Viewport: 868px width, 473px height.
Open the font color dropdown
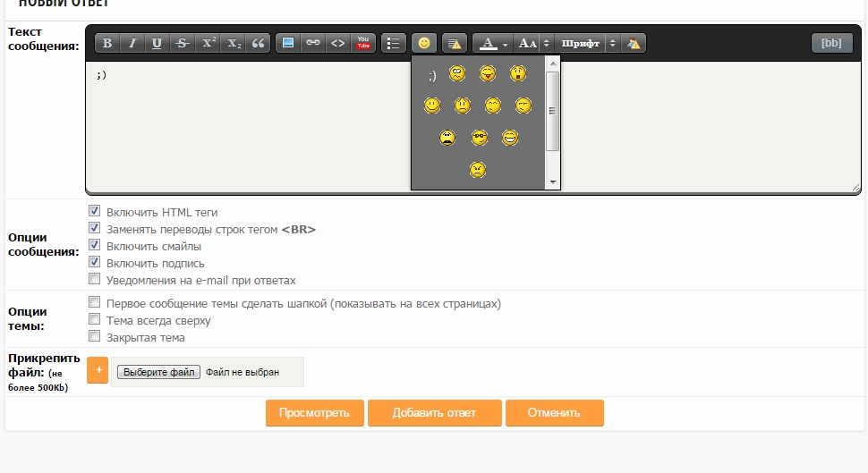point(506,43)
